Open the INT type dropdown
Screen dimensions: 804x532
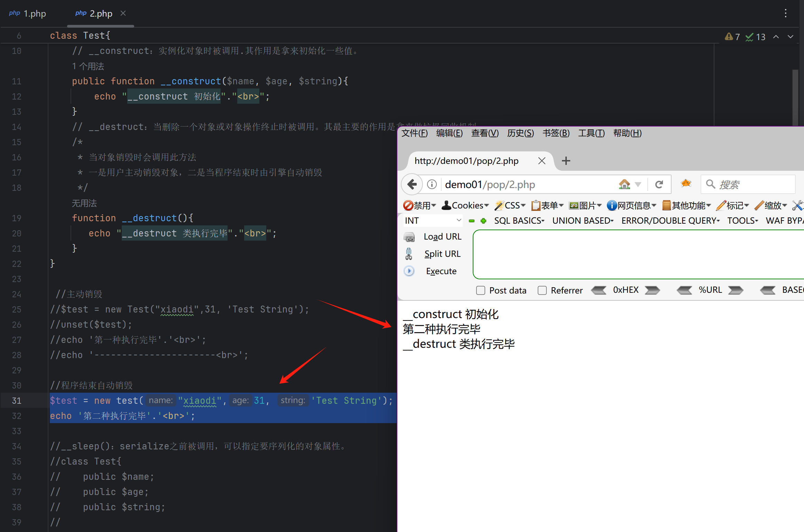(x=433, y=221)
